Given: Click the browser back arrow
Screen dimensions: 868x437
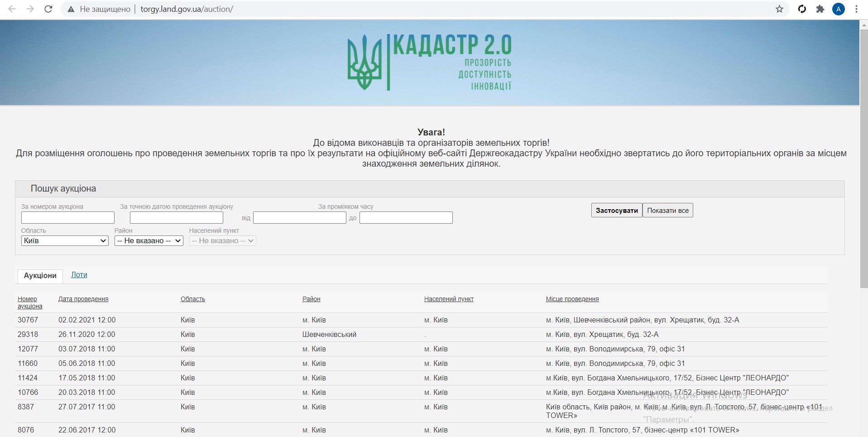Looking at the screenshot, I should 12,9.
